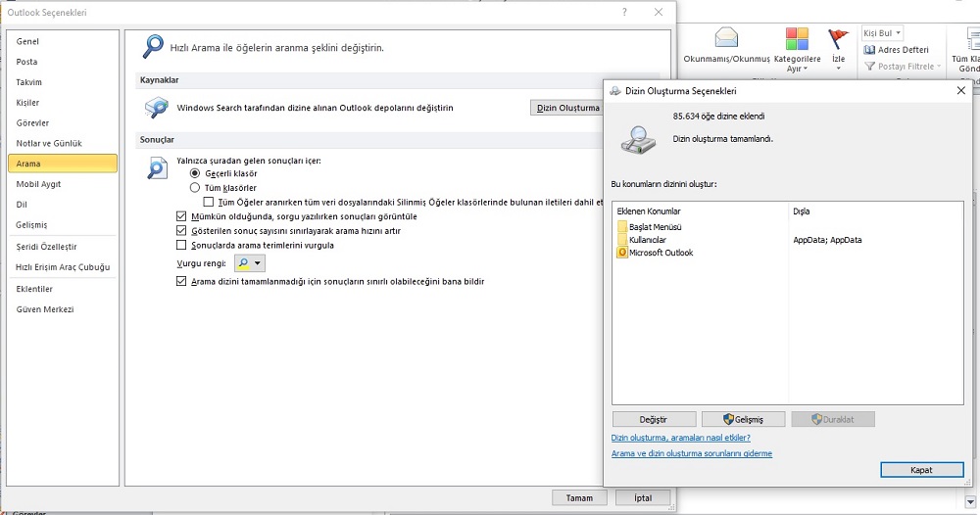Enable including Silinmiş Öğeler folders checkbox
The width and height of the screenshot is (980, 515).
click(x=209, y=202)
